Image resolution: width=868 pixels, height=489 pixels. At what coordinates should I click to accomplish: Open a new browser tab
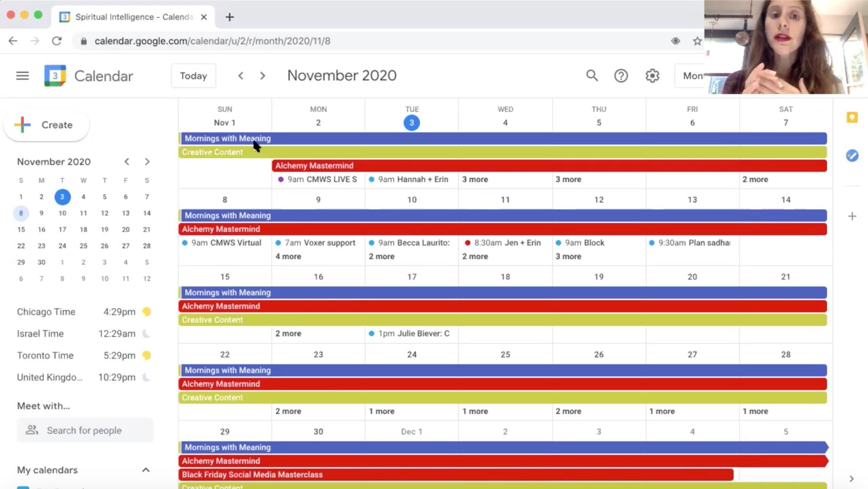230,17
